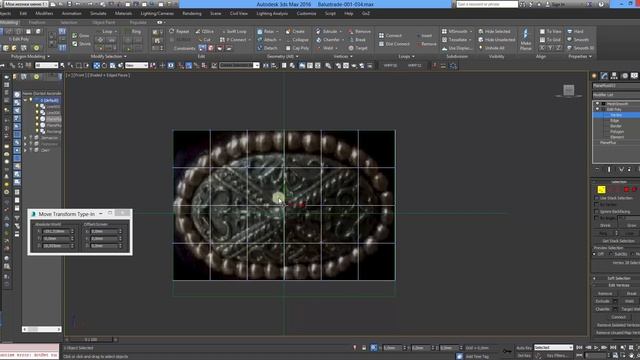Click the Make Planar tool

coord(526,40)
